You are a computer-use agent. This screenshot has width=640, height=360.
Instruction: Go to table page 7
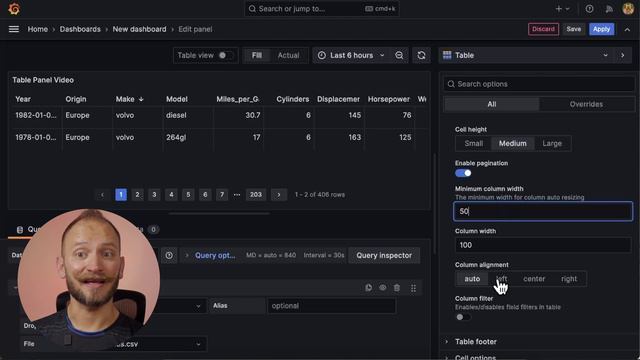pyautogui.click(x=222, y=195)
